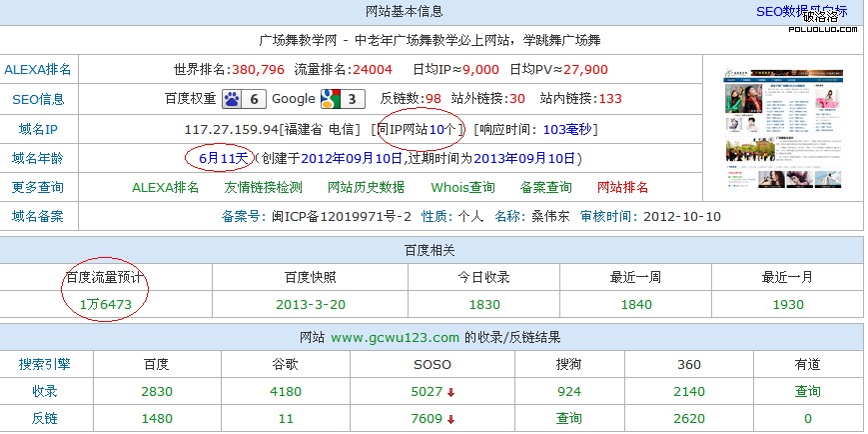
Task: Click Baidu snapshot date 2013-3-20
Action: pos(310,304)
